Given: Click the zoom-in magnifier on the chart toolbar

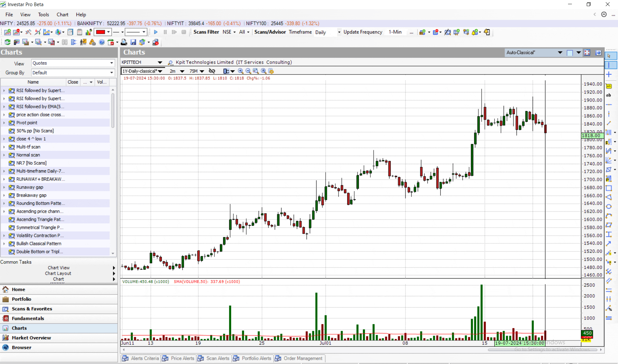Looking at the screenshot, I should point(240,71).
